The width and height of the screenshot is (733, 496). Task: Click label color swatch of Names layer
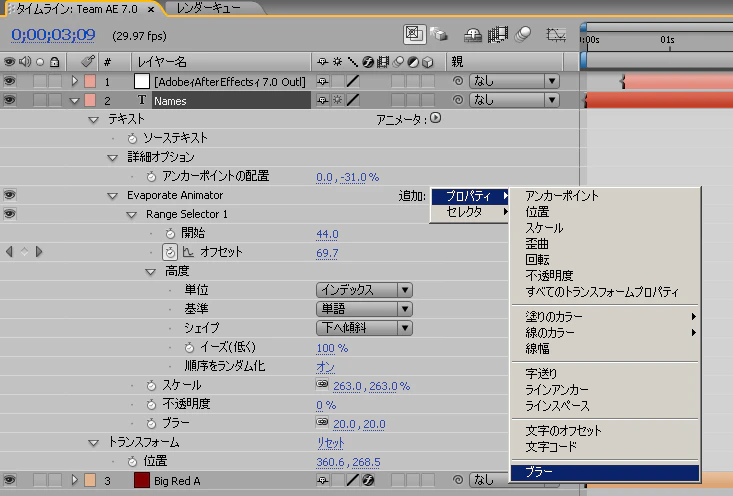point(90,100)
